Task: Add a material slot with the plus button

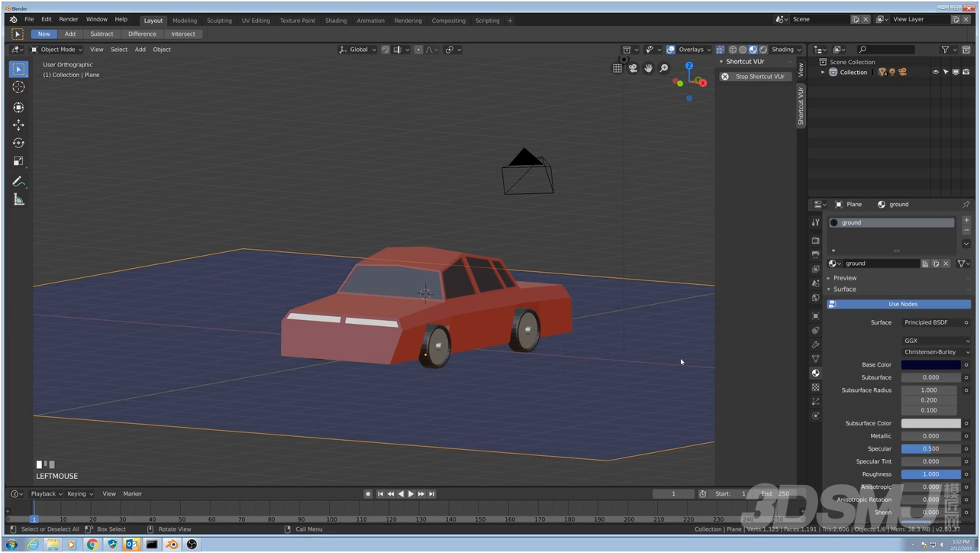Action: click(966, 220)
